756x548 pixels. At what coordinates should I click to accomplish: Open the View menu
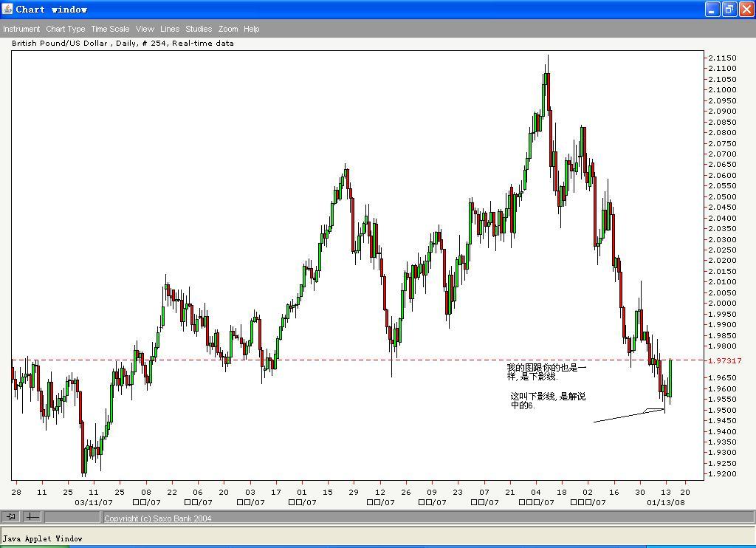click(145, 29)
